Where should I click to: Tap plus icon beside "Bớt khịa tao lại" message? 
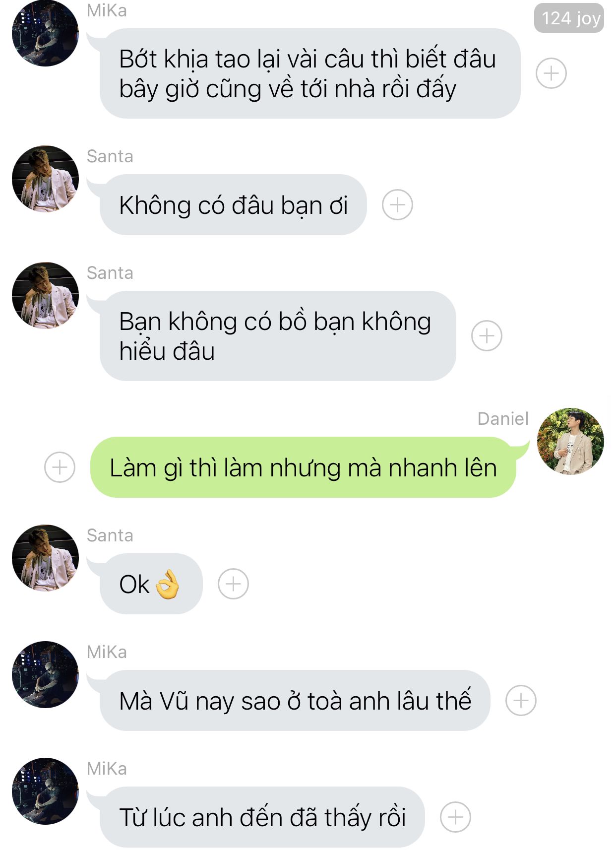pyautogui.click(x=551, y=73)
